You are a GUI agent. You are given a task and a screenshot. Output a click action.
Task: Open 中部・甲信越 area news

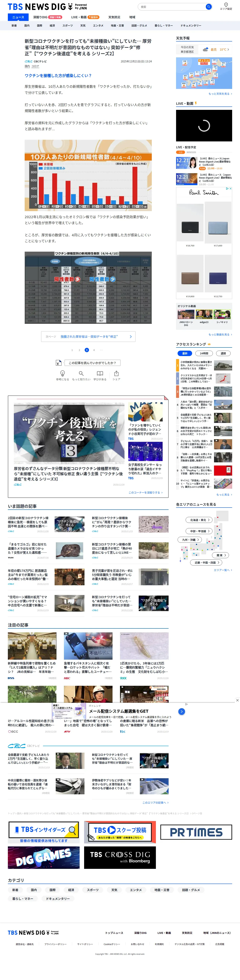[x=200, y=531]
